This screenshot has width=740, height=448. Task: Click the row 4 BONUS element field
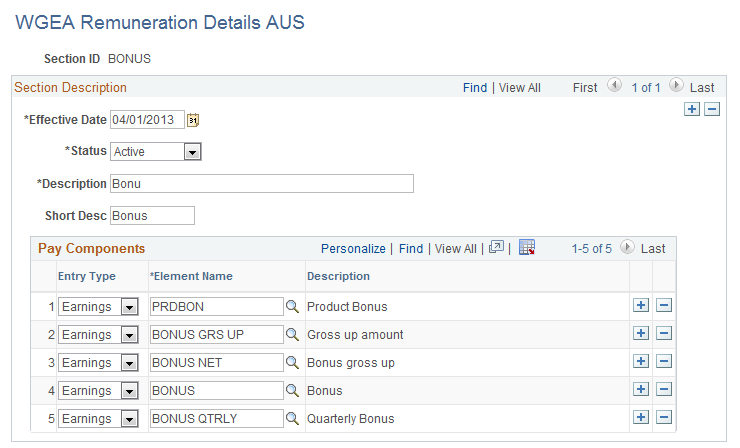[217, 391]
